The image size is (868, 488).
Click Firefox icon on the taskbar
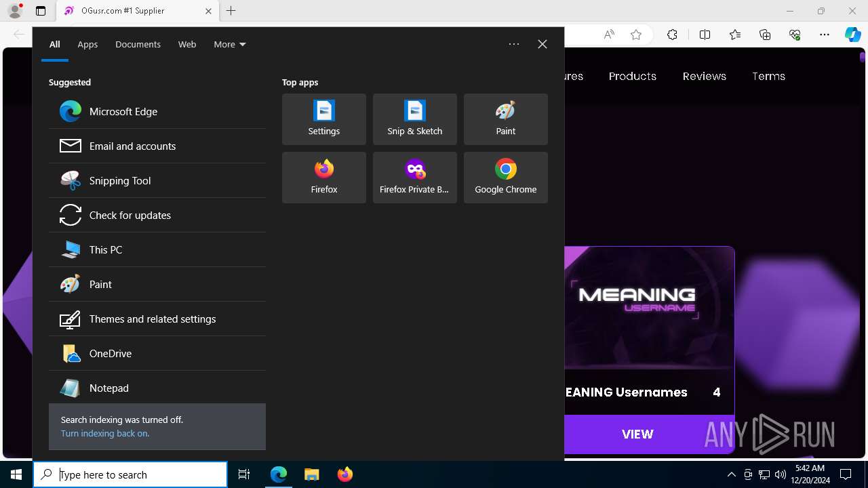point(345,474)
